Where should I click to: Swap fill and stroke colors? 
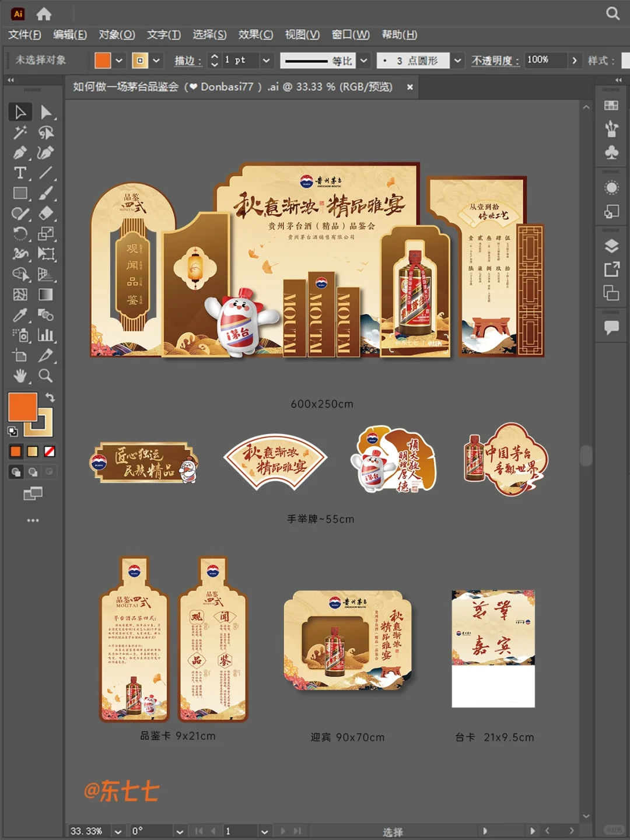click(x=50, y=397)
